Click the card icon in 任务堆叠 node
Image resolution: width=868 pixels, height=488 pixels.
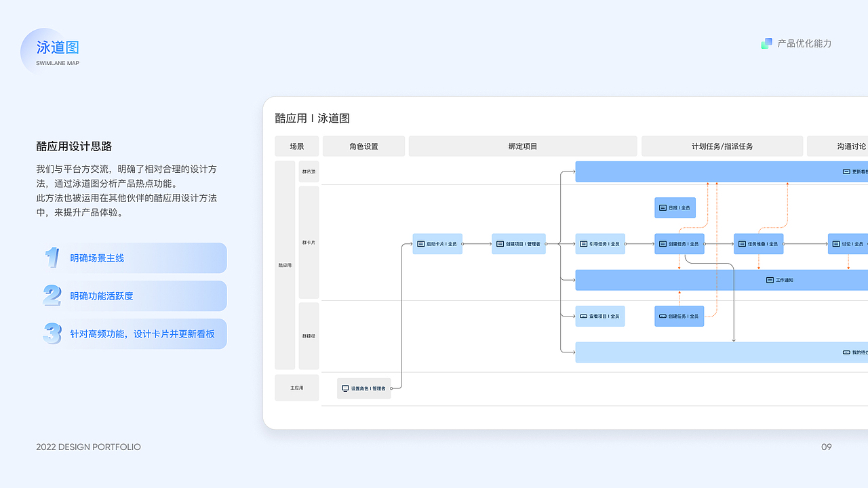(742, 244)
